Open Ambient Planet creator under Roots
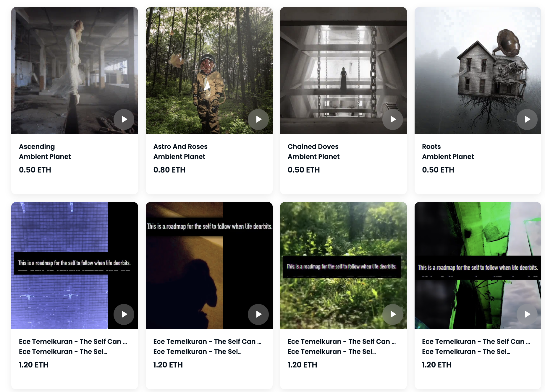The height and width of the screenshot is (392, 545). point(448,157)
